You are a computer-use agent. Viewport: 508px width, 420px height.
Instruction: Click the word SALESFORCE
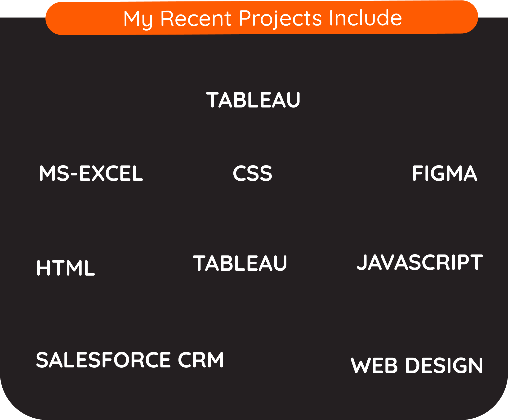point(103,360)
